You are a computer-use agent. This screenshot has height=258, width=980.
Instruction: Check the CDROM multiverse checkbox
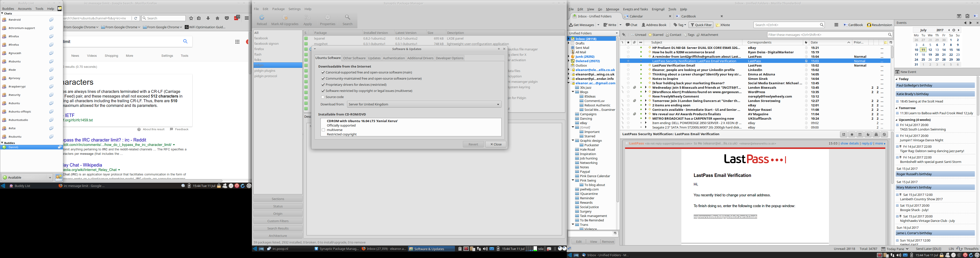323,130
